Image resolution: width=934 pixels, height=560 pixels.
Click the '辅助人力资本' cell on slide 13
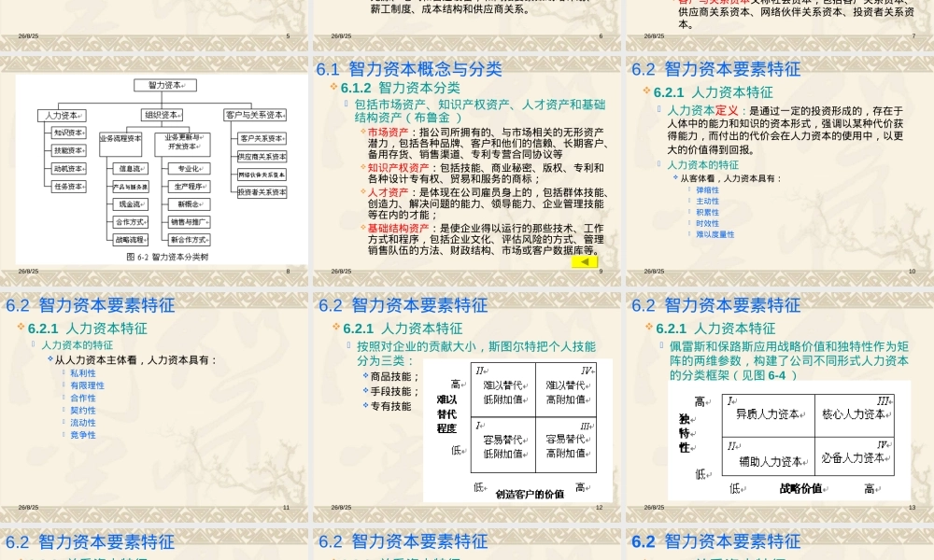(769, 456)
